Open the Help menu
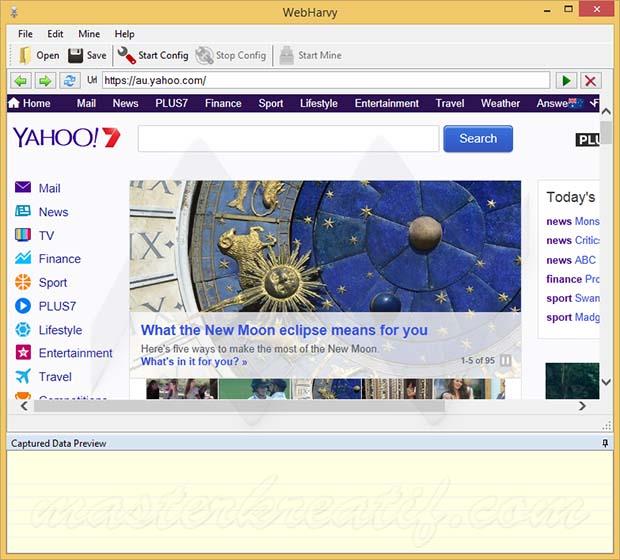 [125, 34]
